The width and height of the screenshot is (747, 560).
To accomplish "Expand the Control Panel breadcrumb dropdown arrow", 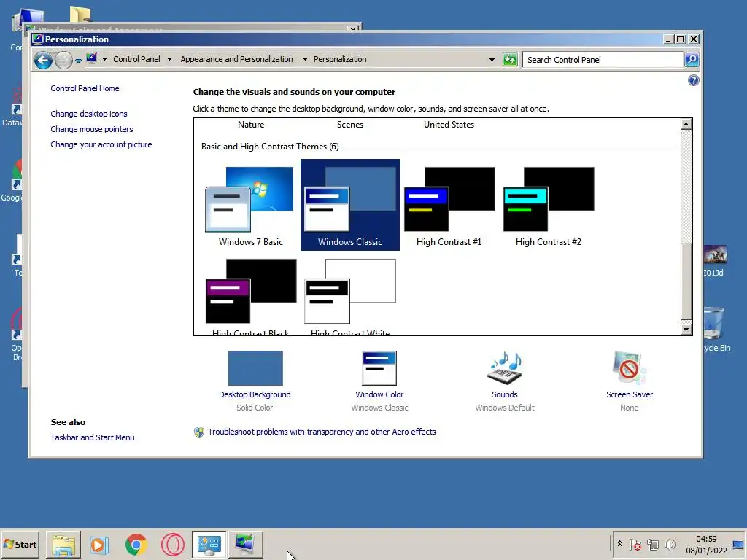I will [x=169, y=60].
